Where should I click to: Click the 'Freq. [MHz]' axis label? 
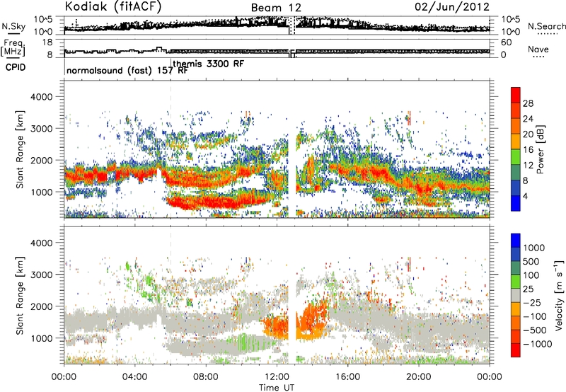coord(13,48)
